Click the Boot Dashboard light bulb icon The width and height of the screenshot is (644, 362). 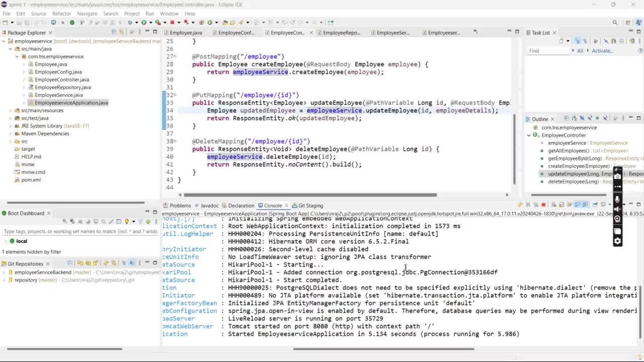pyautogui.click(x=127, y=221)
